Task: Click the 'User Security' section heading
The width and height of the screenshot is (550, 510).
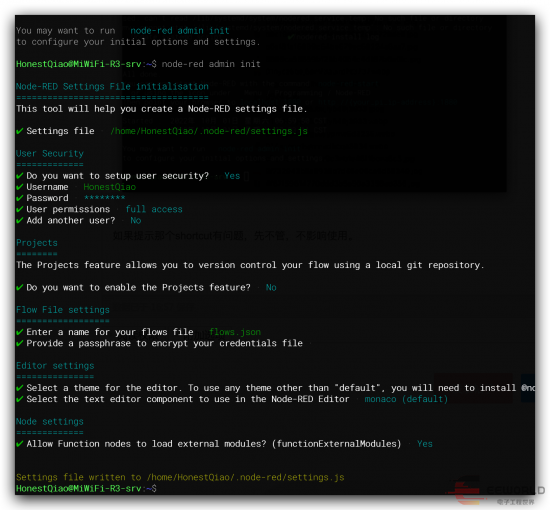Action: coord(50,154)
